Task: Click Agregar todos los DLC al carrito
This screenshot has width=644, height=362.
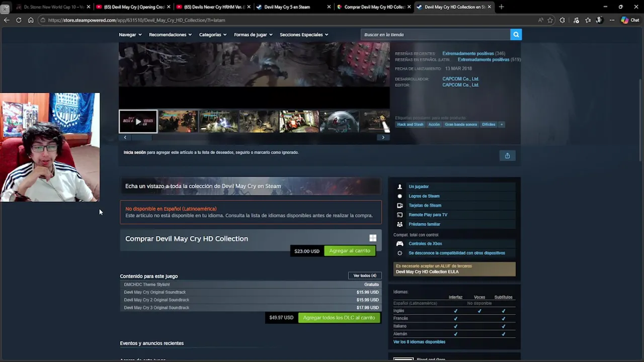Action: pos(339,318)
